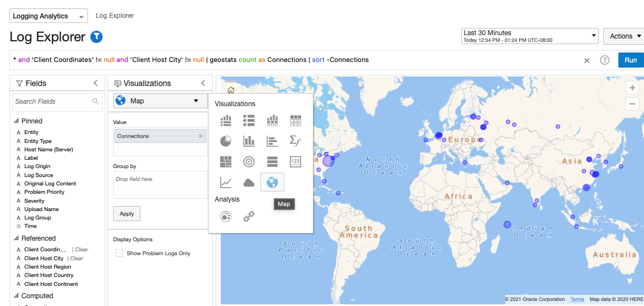
Task: Click the Run button
Action: [x=631, y=60]
